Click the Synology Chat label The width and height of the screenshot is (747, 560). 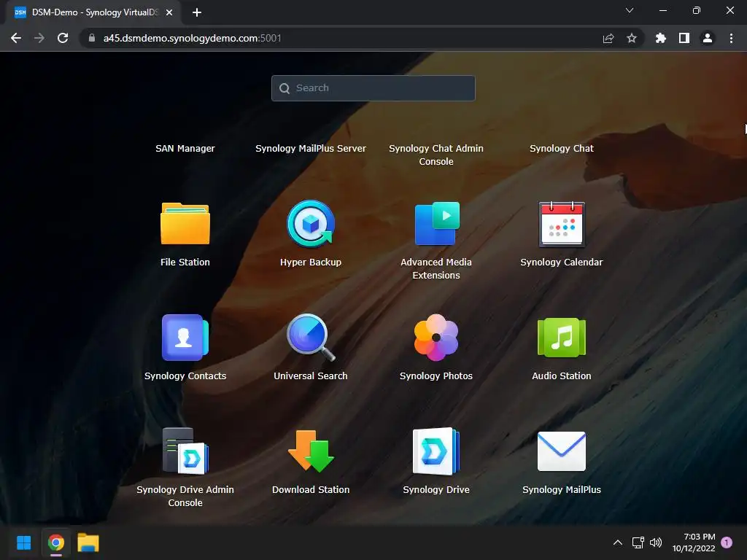[562, 149]
